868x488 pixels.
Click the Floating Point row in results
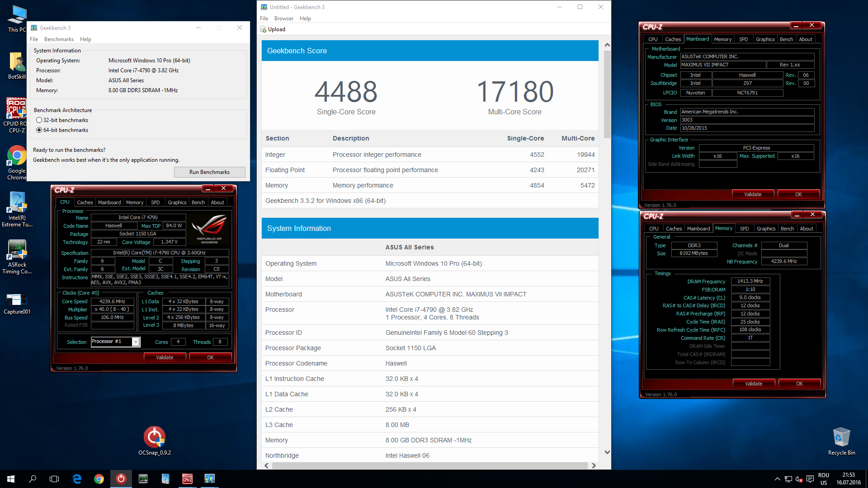click(x=430, y=170)
